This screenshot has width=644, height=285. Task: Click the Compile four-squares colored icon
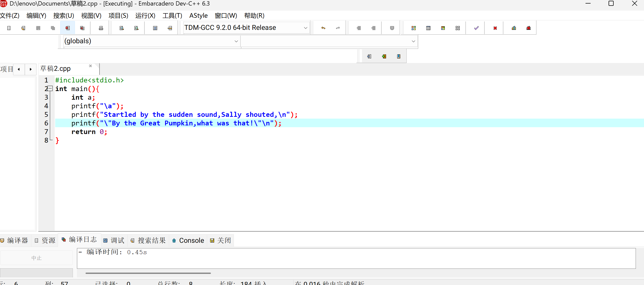click(x=414, y=28)
